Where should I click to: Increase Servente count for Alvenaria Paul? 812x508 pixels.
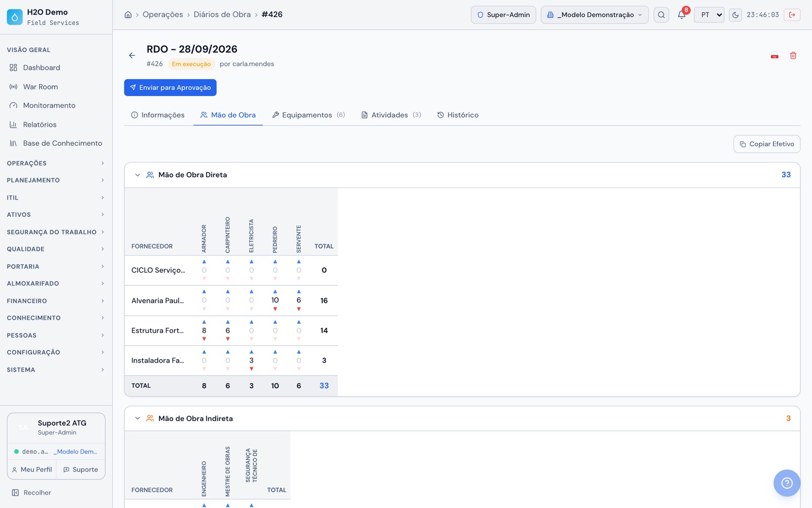299,292
